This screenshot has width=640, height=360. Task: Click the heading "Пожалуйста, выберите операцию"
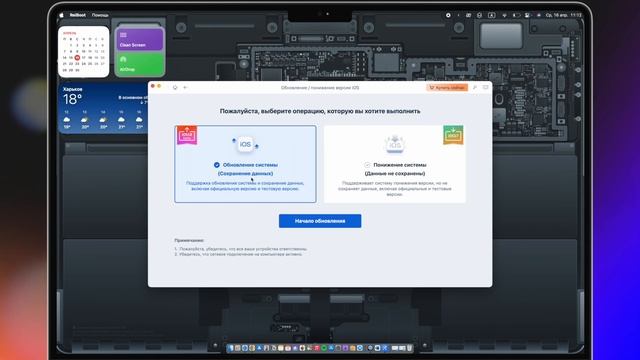[320, 111]
